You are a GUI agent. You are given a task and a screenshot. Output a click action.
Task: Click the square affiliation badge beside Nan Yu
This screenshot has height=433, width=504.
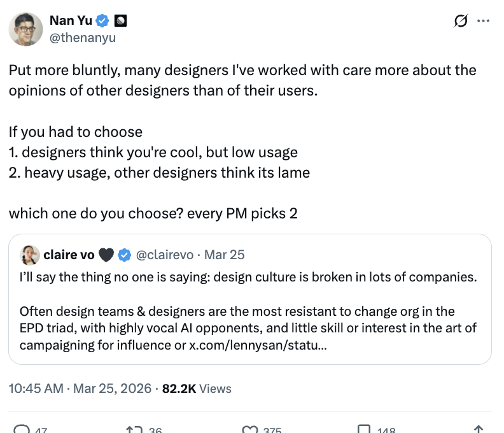point(120,22)
